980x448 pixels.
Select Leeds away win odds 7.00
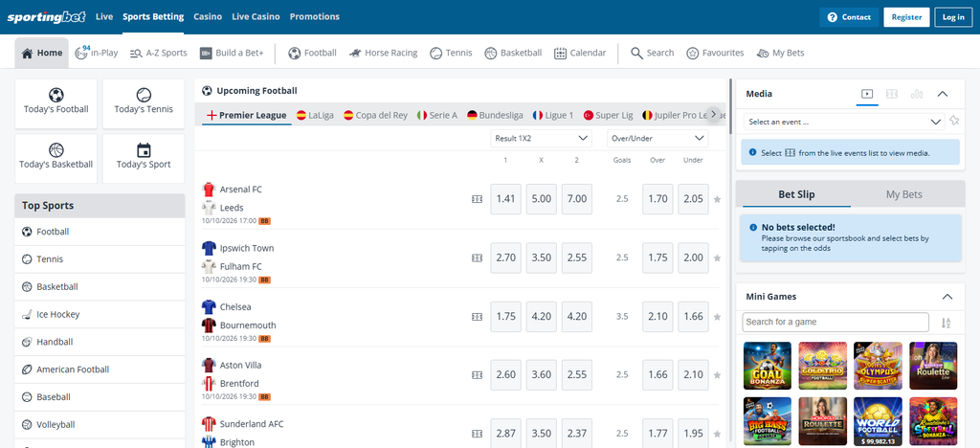point(577,199)
